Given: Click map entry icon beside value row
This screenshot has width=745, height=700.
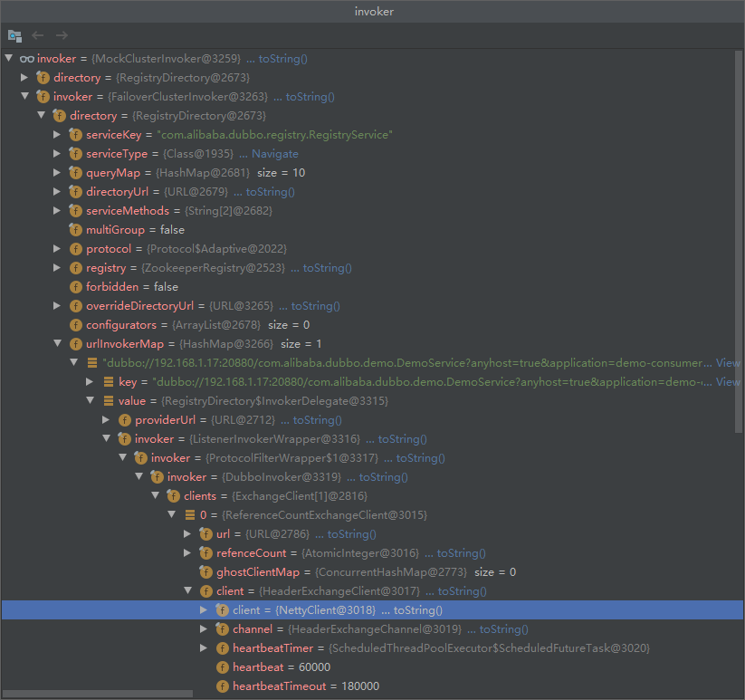Looking at the screenshot, I should (109, 400).
